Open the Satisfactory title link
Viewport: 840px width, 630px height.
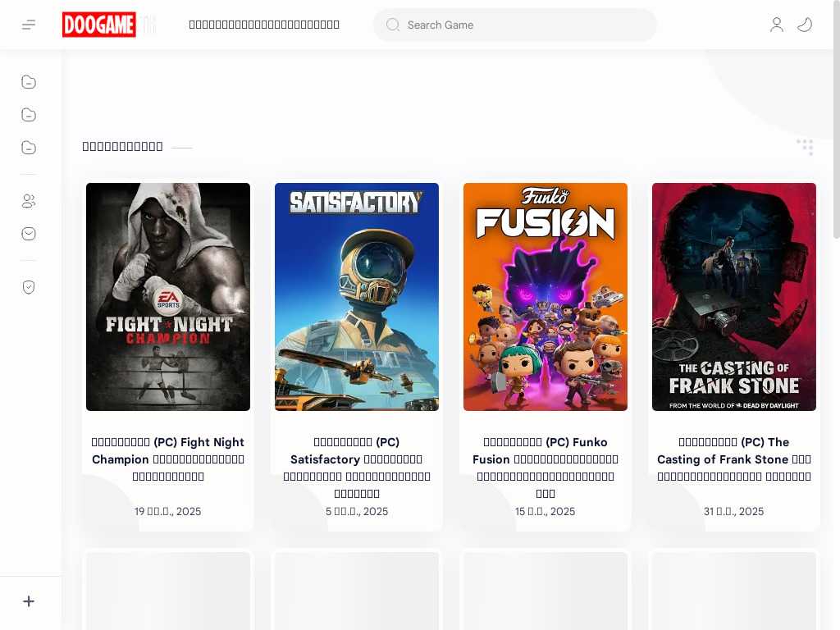[x=357, y=468]
